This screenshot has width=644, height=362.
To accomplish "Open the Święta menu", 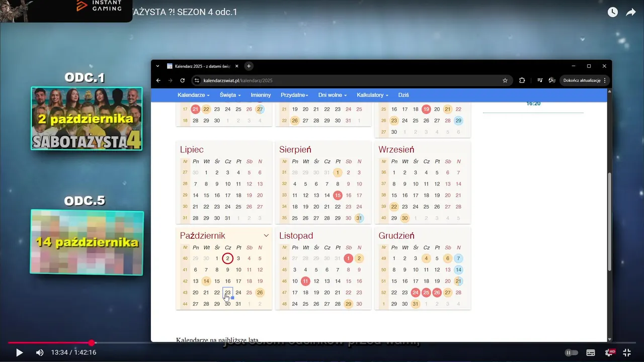I will pos(230,95).
